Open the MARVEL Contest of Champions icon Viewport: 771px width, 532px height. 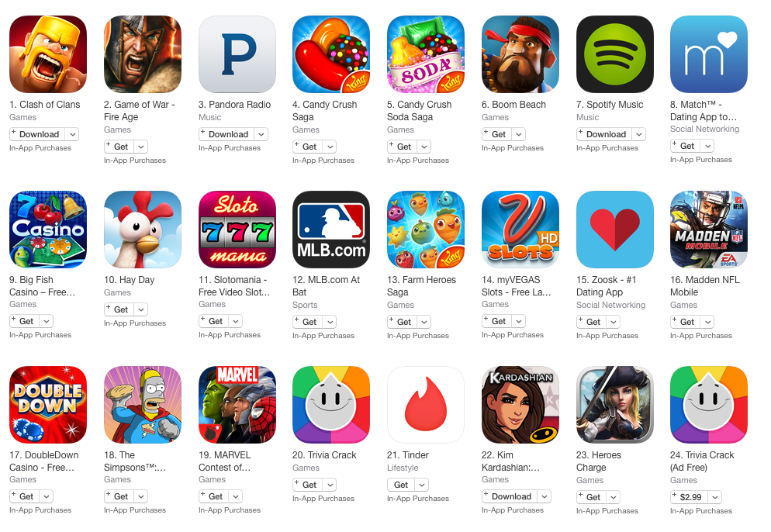[x=237, y=405]
